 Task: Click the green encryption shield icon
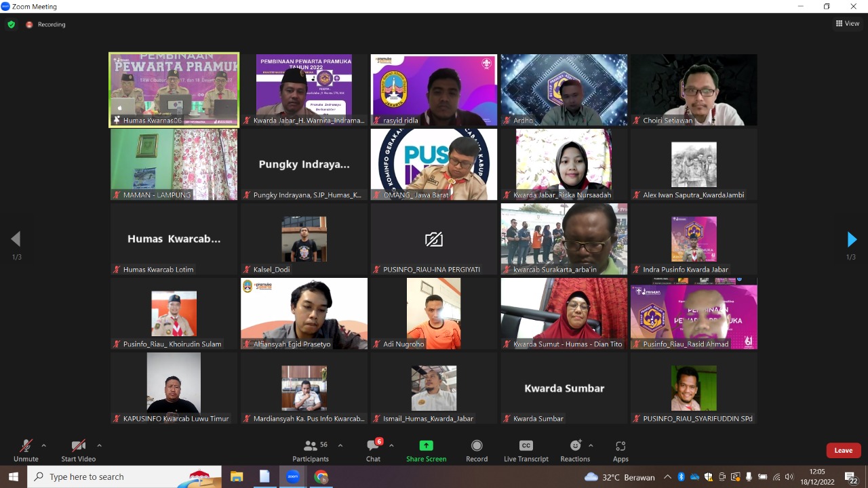click(x=11, y=24)
